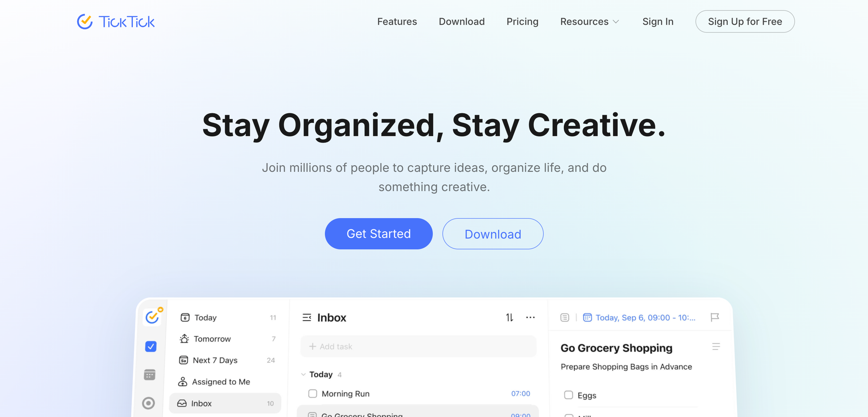Screen dimensions: 868x417
Task: Open the three-dot more options menu
Action: [x=530, y=318]
